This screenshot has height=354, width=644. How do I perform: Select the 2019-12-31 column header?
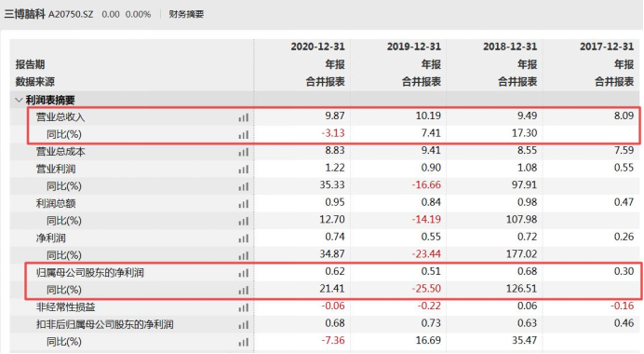[413, 47]
